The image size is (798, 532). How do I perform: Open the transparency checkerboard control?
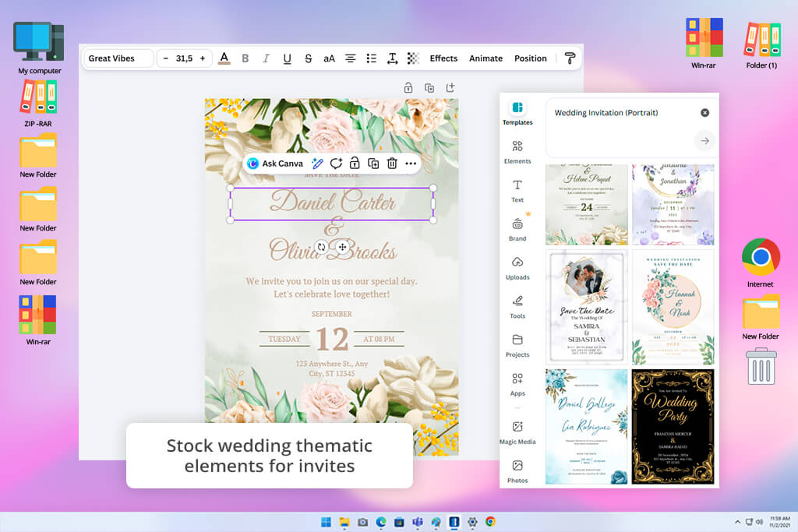coord(413,58)
